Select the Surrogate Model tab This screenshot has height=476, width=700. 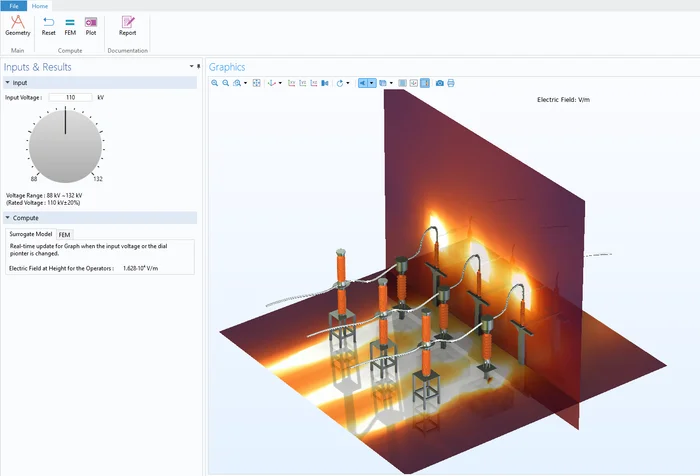[30, 234]
